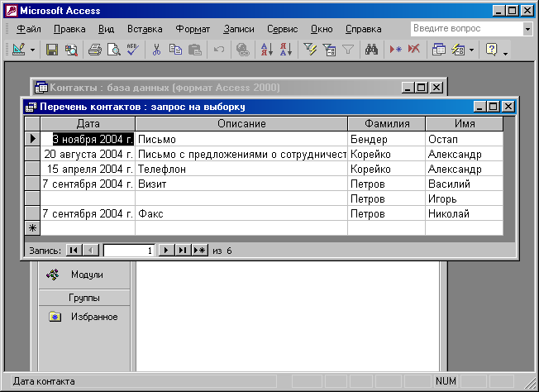
Task: Open the Сервис menu
Action: (283, 29)
